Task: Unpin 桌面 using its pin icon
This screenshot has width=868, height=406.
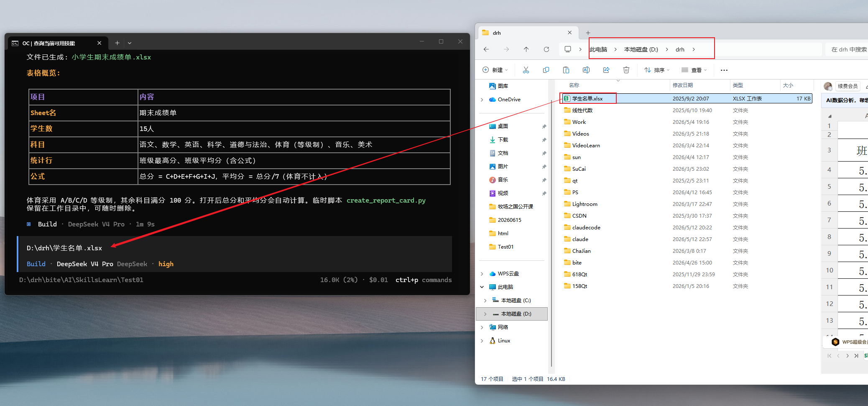Action: 544,126
